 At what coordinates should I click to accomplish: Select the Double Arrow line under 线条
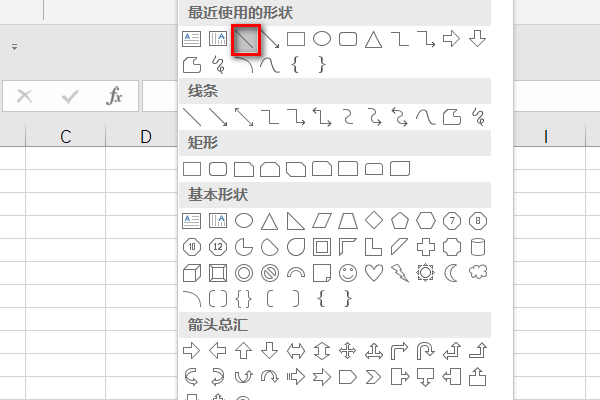[x=244, y=117]
